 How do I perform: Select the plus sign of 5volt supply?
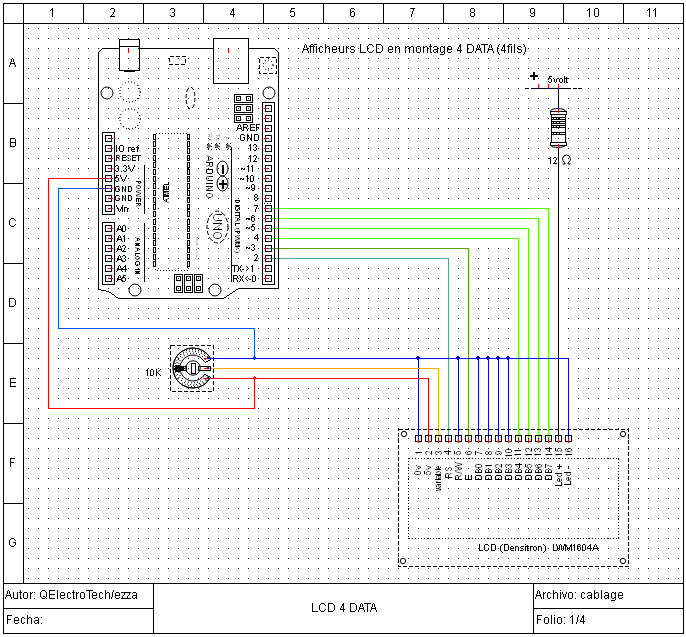pyautogui.click(x=534, y=76)
